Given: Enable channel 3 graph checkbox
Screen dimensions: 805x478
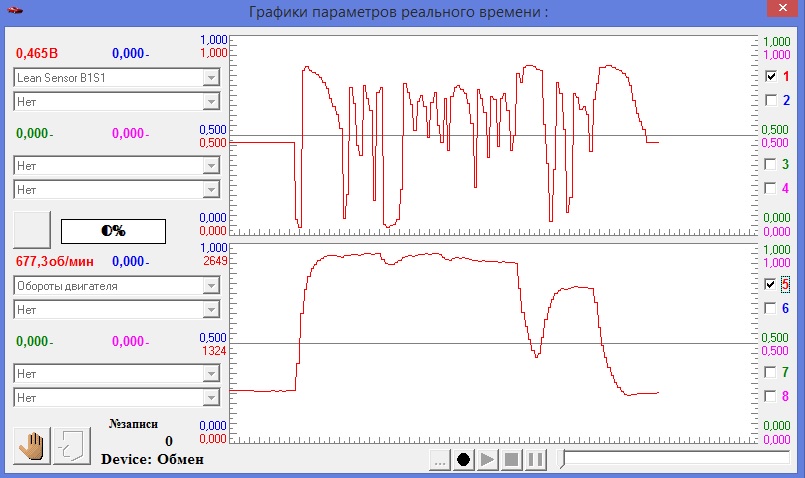Looking at the screenshot, I should pyautogui.click(x=771, y=164).
